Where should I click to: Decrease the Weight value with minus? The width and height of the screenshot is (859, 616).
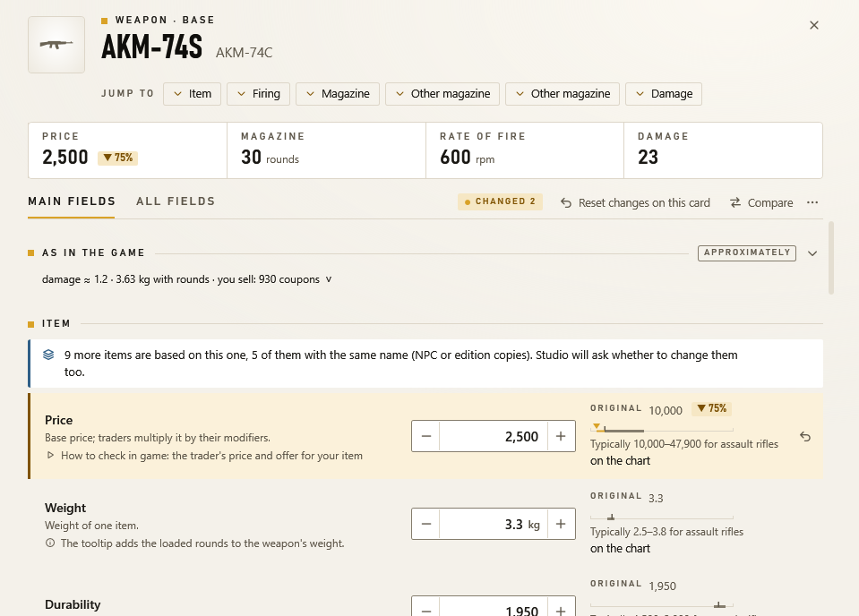click(426, 524)
